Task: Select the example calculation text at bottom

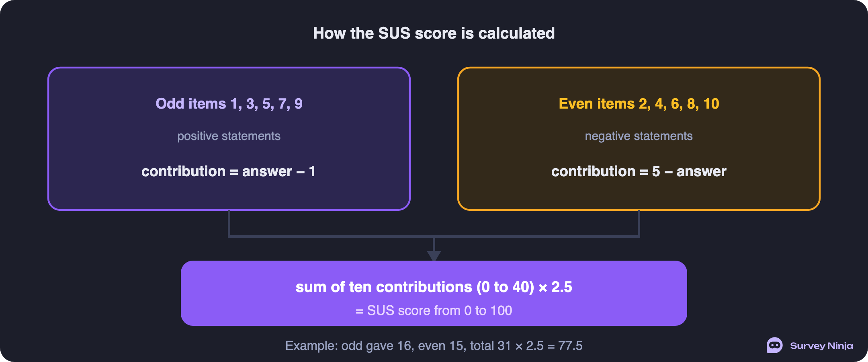Action: pos(434,346)
